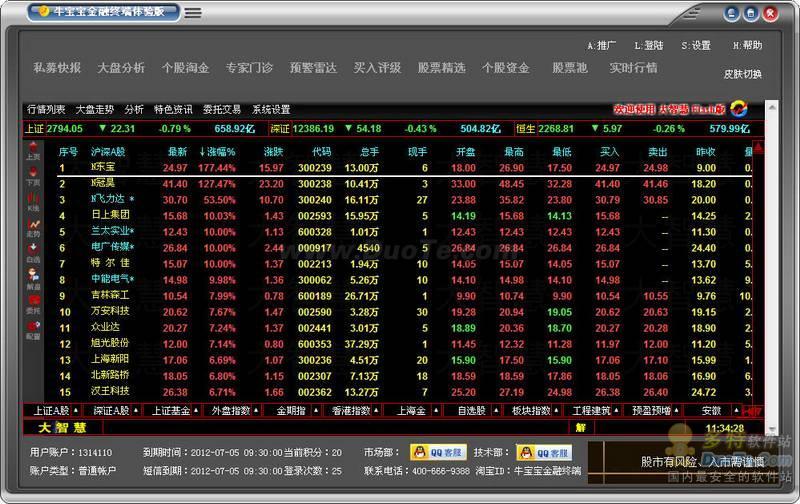Image resolution: width=800 pixels, height=504 pixels.
Task: Open K线 chart from the sidebar
Action: (33, 202)
